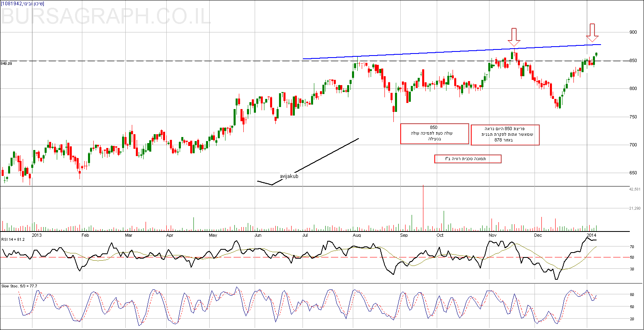Click the chart title '[1081942,שיכון ובינוי]'
644x330 pixels.
[x=22, y=4]
